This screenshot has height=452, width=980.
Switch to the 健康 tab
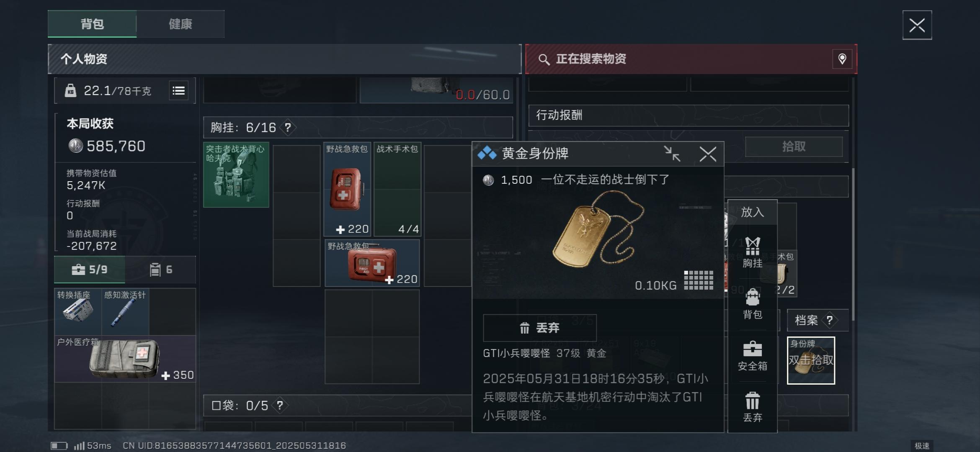pyautogui.click(x=181, y=24)
